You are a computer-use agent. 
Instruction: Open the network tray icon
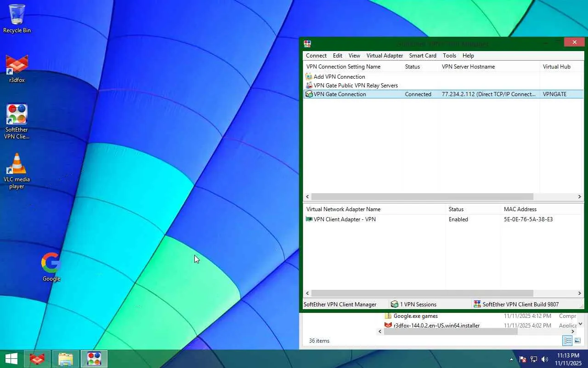[534, 359]
